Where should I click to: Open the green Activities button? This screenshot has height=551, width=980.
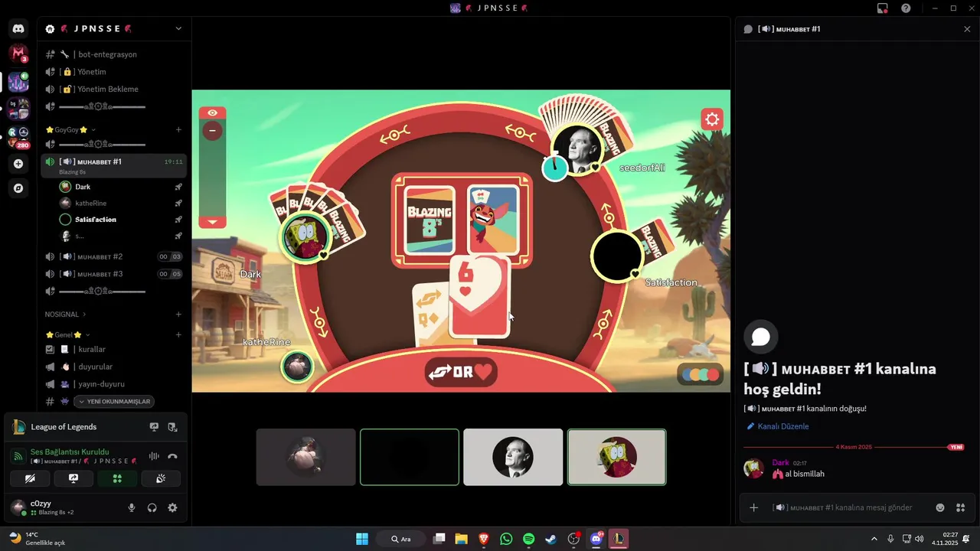click(x=117, y=478)
